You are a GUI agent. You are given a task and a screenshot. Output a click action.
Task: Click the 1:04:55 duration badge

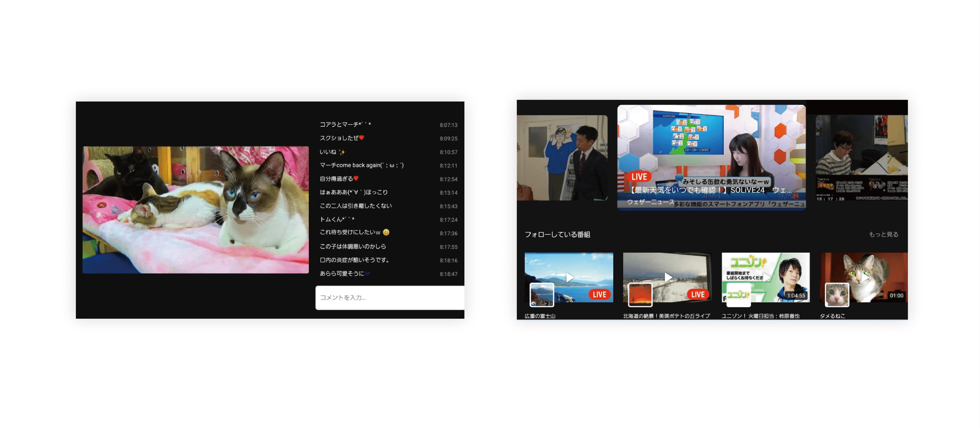796,296
